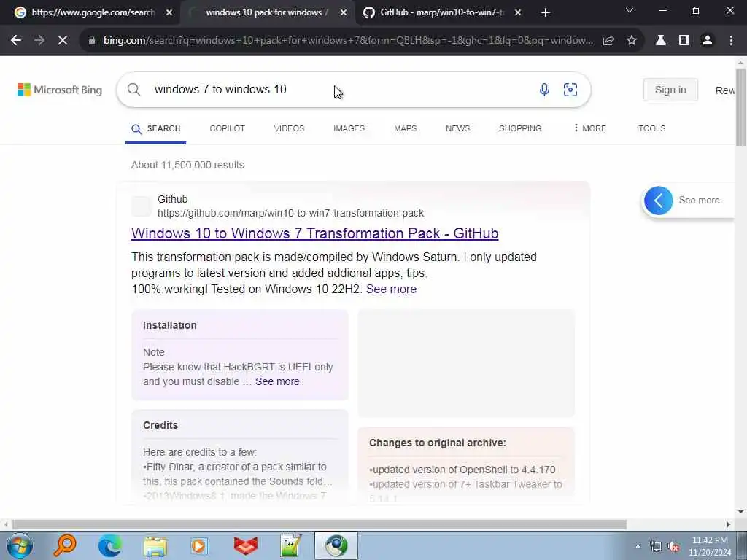747x560 pixels.
Task: Launch the magnifier search taskbar app
Action: (x=65, y=545)
